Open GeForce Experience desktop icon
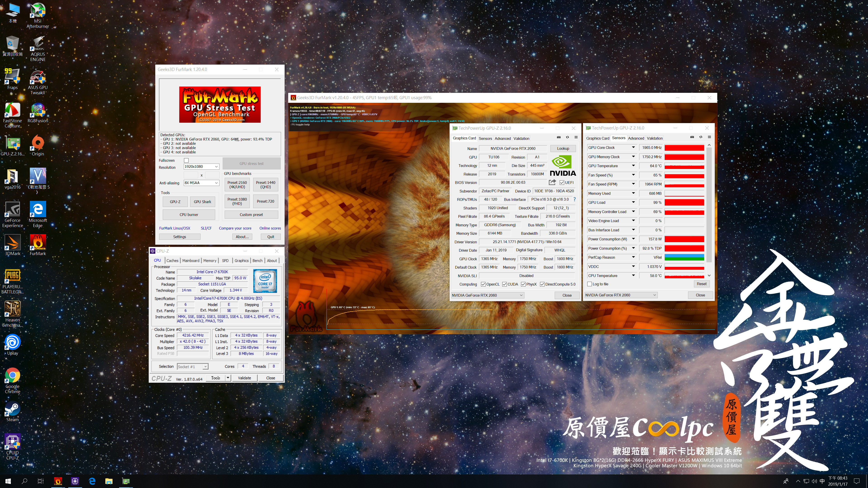This screenshot has height=488, width=868. 12,215
